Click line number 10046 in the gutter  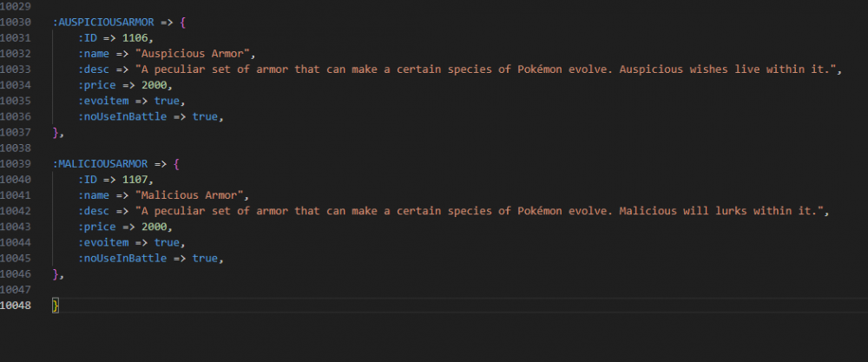[x=16, y=274]
